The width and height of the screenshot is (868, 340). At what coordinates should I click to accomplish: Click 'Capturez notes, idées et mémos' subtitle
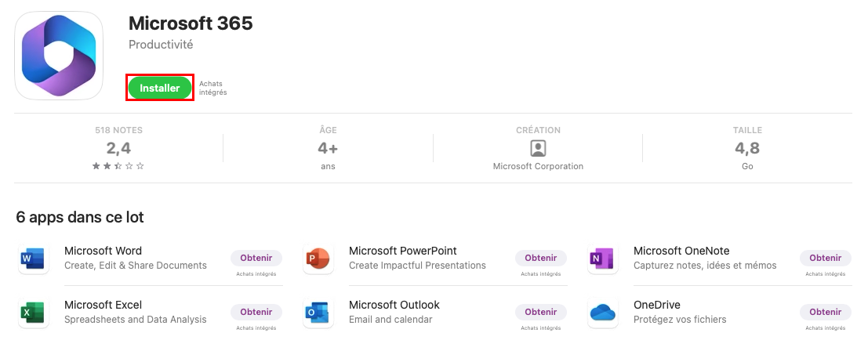[x=705, y=266]
